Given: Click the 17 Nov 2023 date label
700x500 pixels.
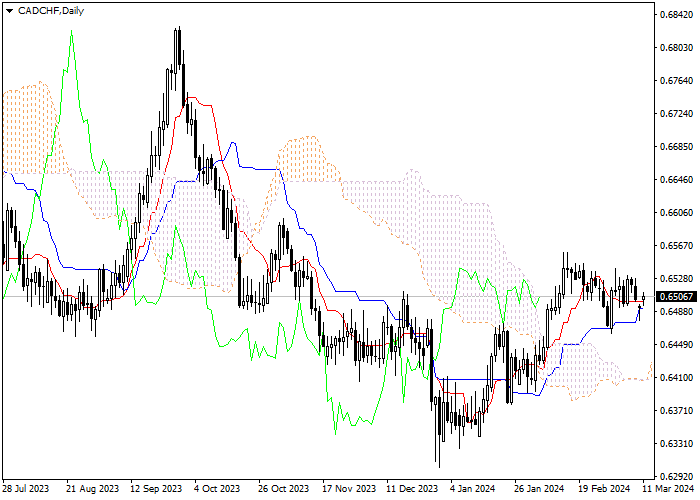Looking at the screenshot, I should (x=350, y=489).
